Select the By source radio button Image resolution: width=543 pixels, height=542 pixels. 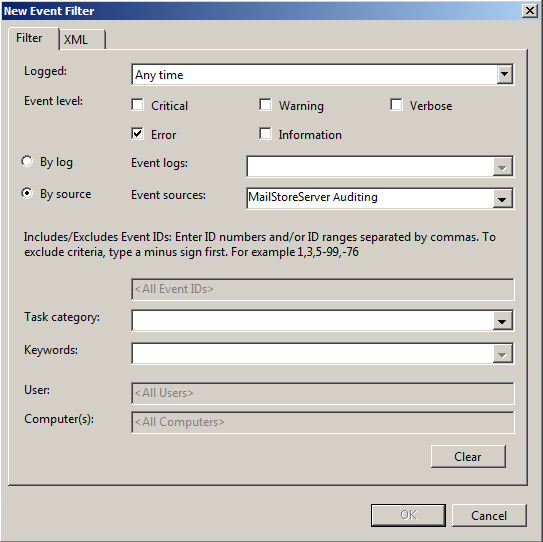(27, 193)
